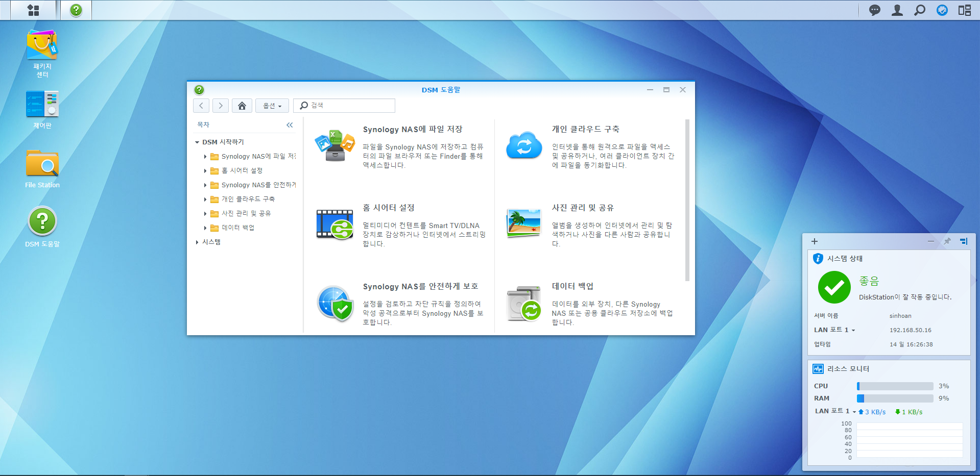Image resolution: width=980 pixels, height=476 pixels.
Task: Click the green system health checkmark
Action: coord(834,288)
